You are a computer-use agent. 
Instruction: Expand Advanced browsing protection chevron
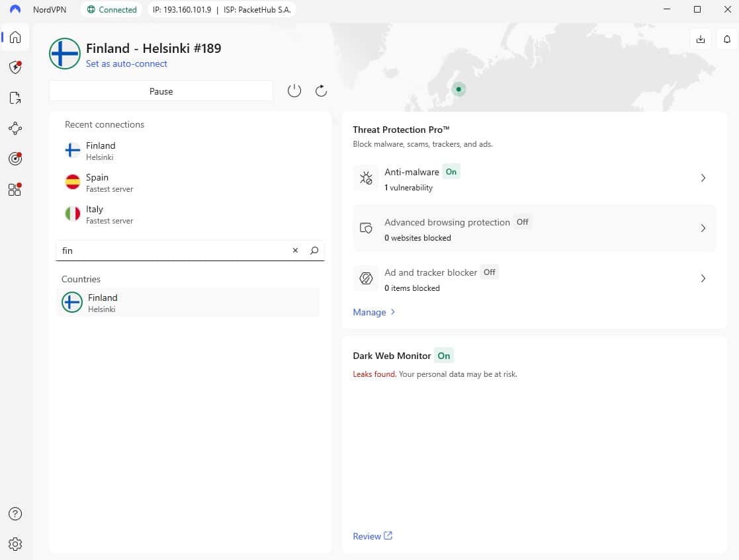(703, 228)
